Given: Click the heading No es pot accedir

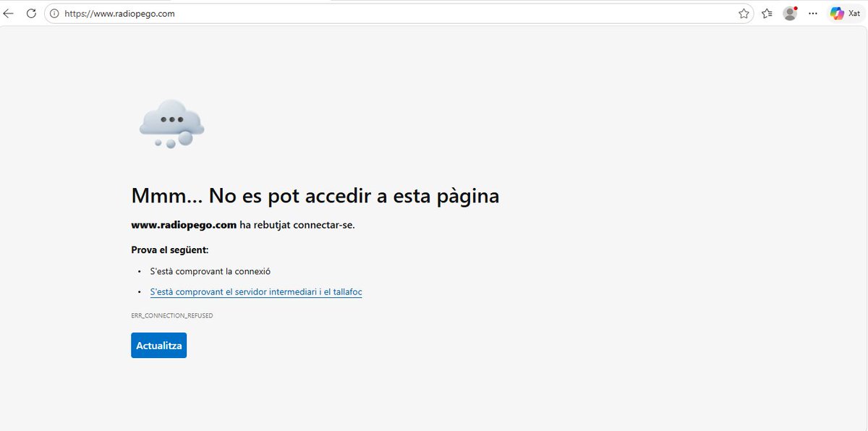Looking at the screenshot, I should tap(315, 195).
